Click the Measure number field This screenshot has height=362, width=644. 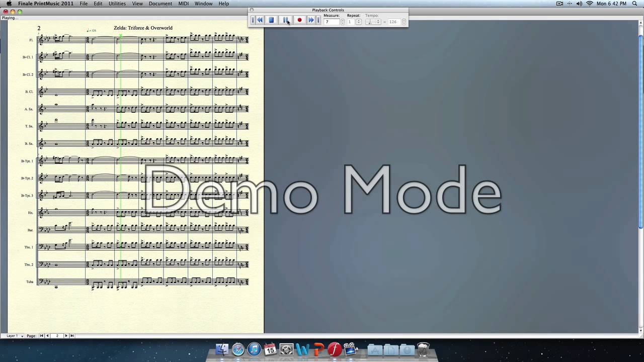[332, 22]
